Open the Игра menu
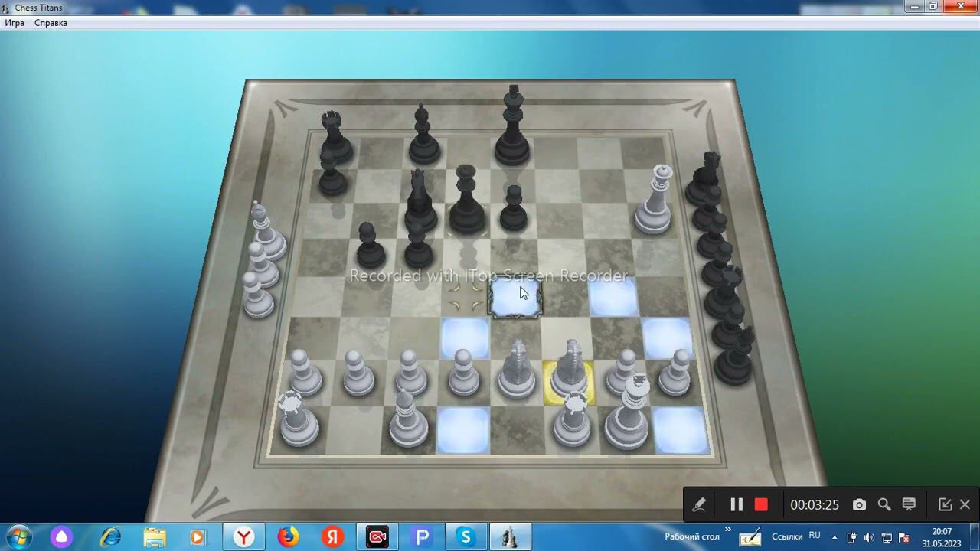Screen dimensions: 980x551 point(15,23)
